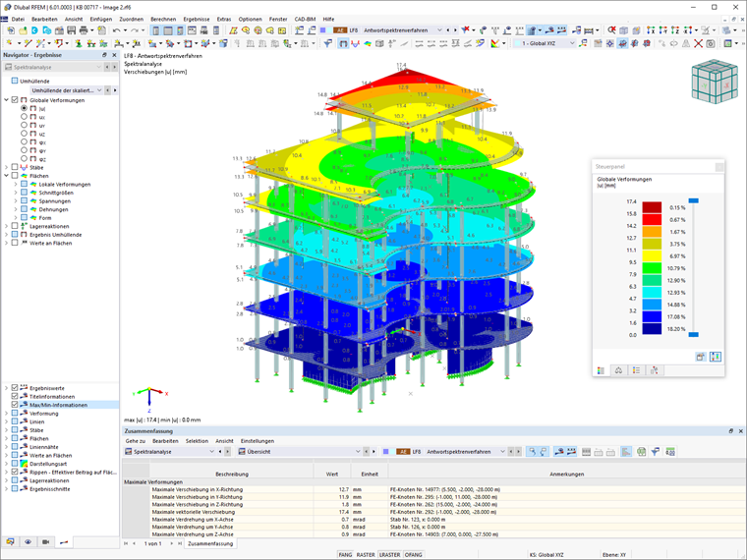This screenshot has width=747, height=560.
Task: Open the Datei menu
Action: (18, 19)
